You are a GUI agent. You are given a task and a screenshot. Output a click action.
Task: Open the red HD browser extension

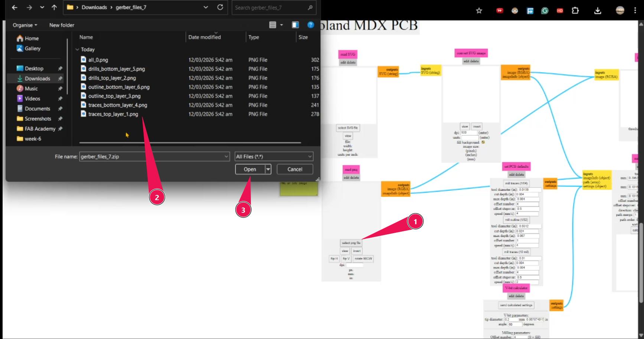click(560, 10)
